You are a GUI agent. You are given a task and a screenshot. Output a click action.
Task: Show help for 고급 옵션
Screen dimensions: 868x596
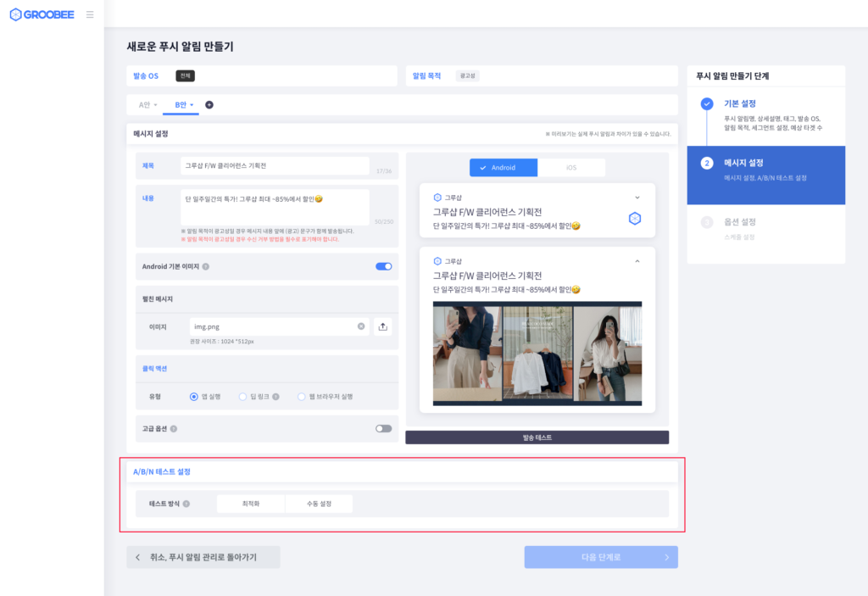coord(174,429)
